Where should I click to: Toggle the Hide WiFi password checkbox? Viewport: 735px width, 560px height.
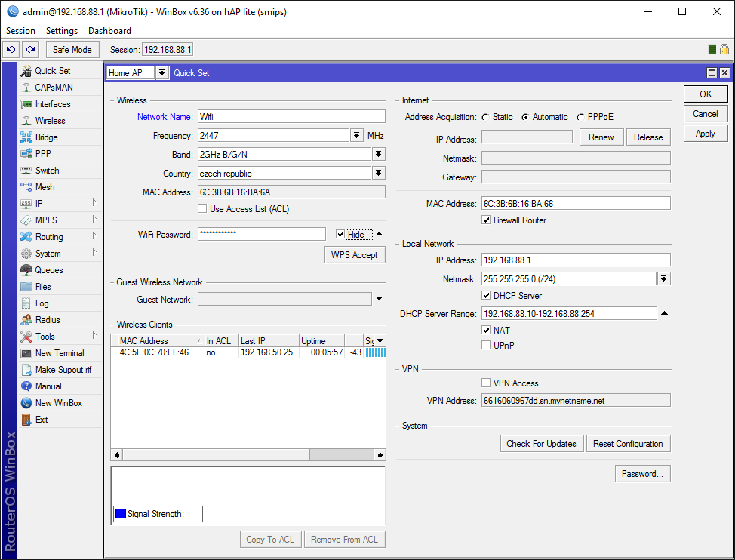tap(341, 235)
